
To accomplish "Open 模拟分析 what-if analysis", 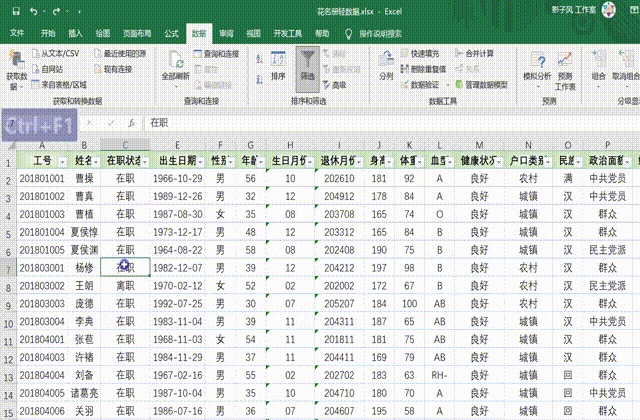I will click(537, 69).
